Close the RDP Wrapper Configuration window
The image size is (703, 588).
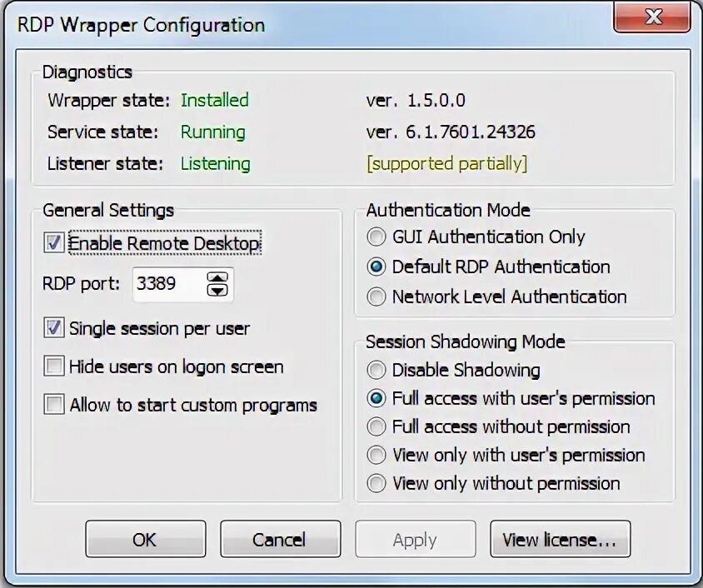(652, 17)
